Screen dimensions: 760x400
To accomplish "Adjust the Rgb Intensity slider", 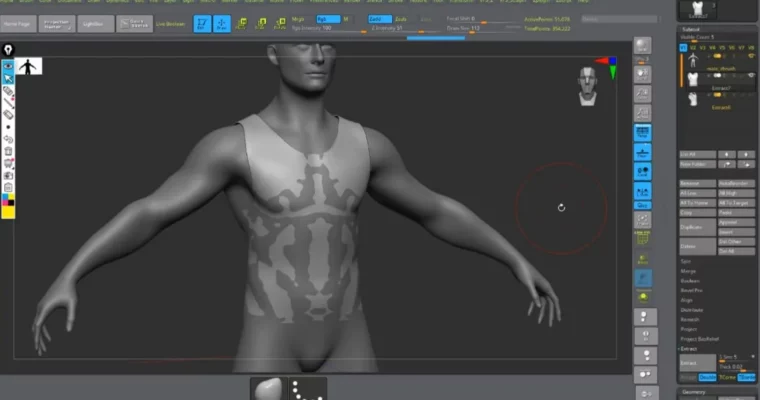I will pyautogui.click(x=329, y=29).
